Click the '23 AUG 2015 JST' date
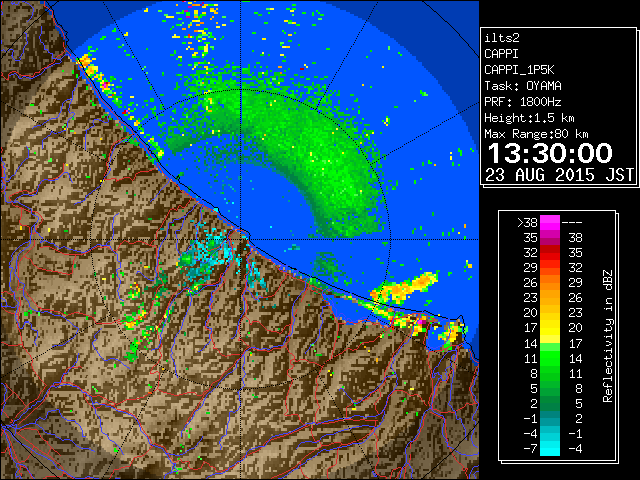 560,175
